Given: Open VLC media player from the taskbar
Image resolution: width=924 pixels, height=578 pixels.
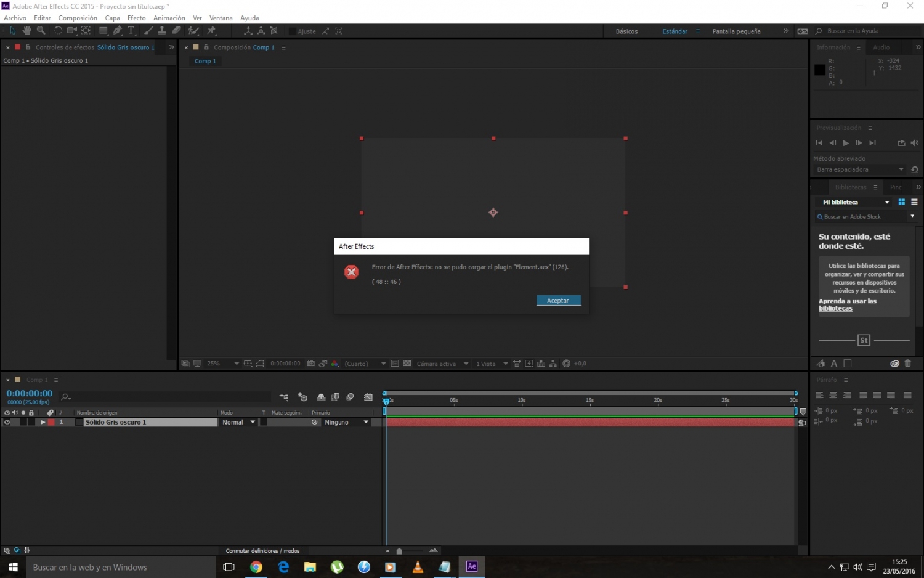Looking at the screenshot, I should 418,567.
